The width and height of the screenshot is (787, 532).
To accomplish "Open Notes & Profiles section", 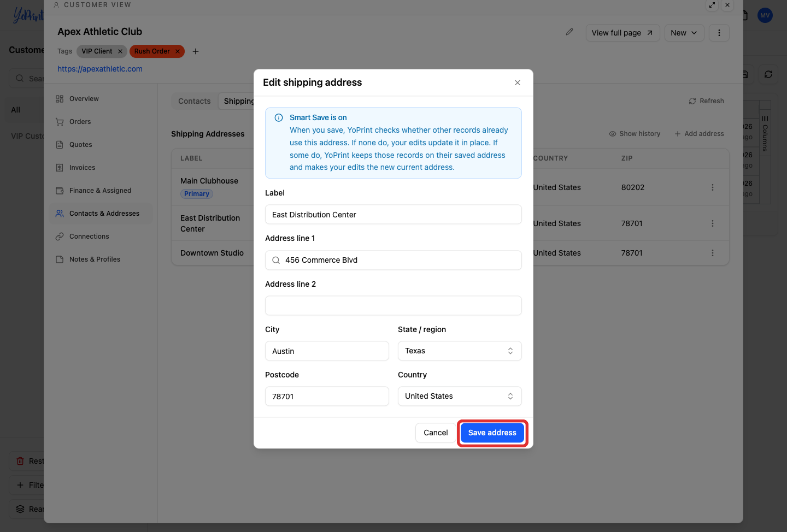I will 101,259.
